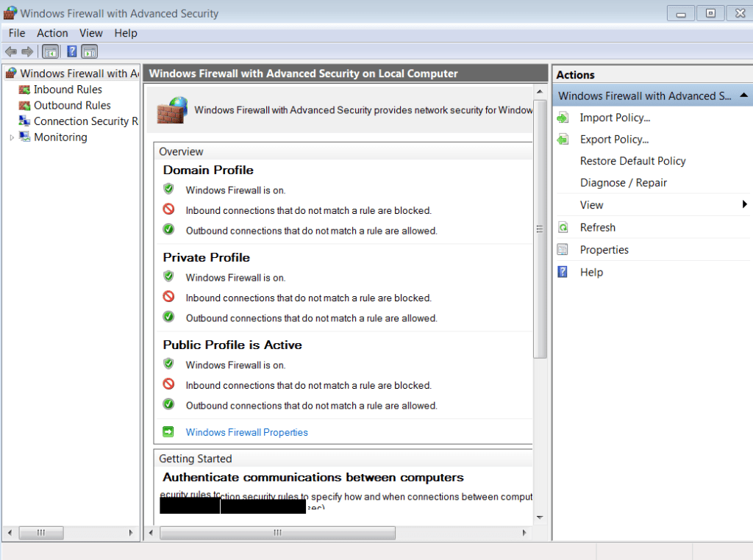The image size is (753, 560).
Task: Click the Back arrow toolbar icon
Action: coord(10,51)
